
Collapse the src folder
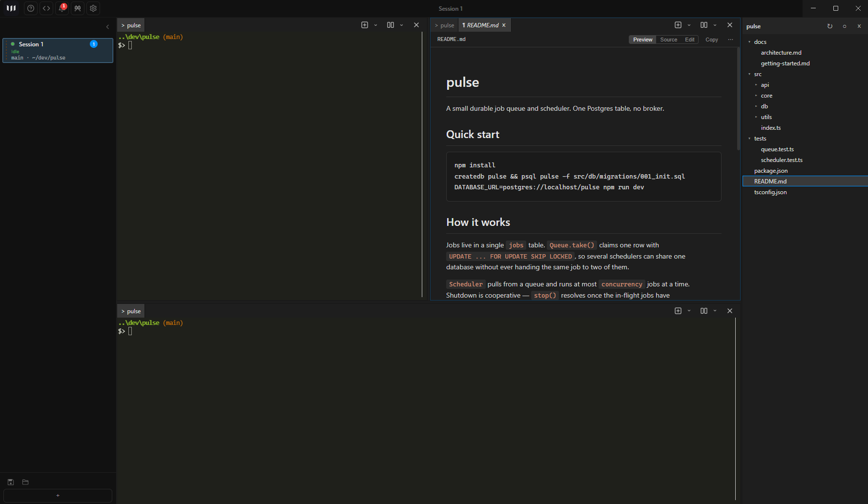(x=749, y=74)
